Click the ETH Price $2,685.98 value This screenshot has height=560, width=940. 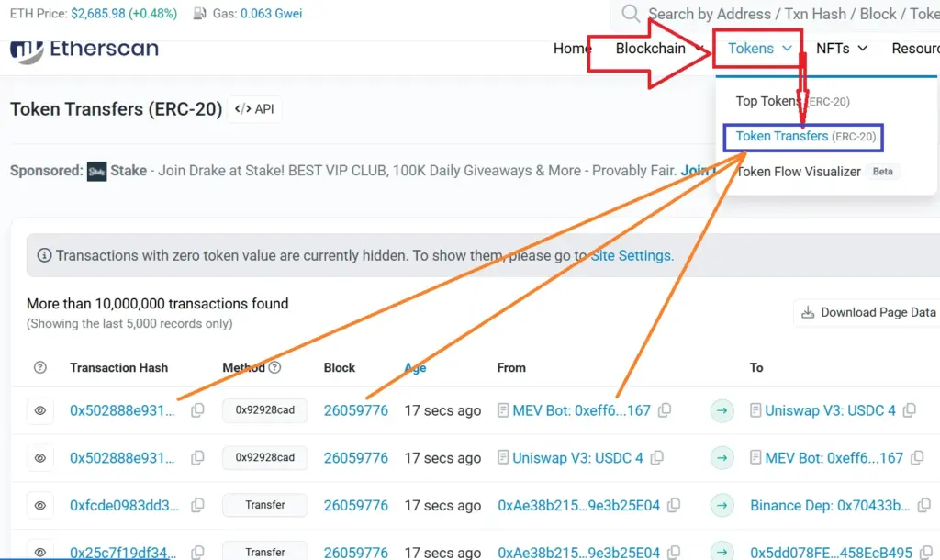[x=99, y=13]
